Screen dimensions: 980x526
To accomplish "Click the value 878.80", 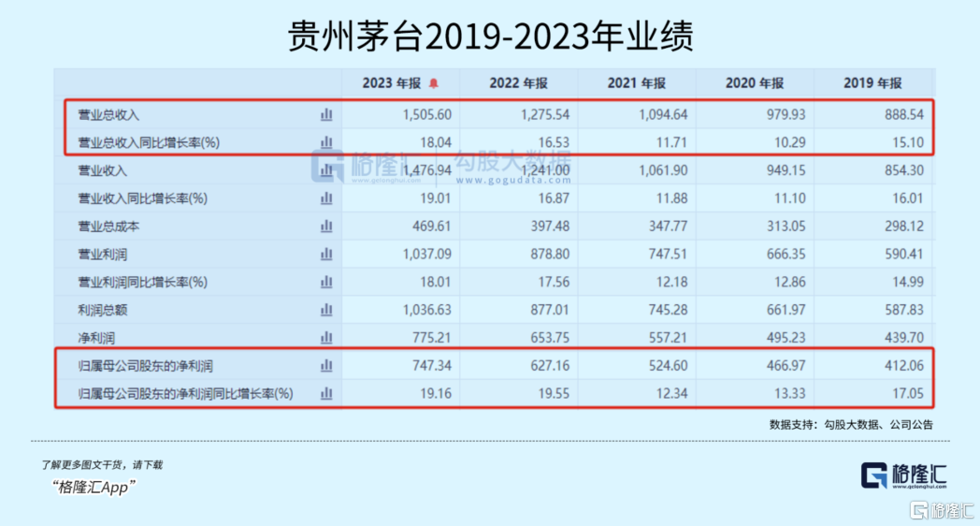I will click(x=550, y=254).
